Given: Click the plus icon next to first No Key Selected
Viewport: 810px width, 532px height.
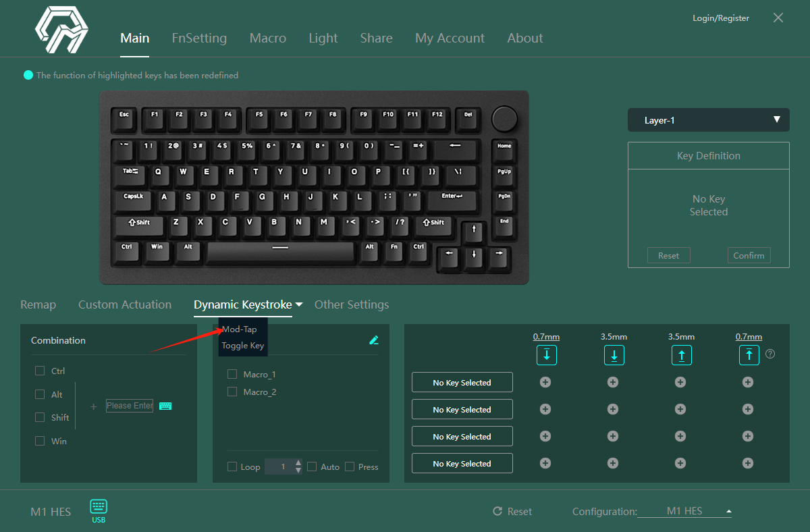Looking at the screenshot, I should [x=545, y=382].
